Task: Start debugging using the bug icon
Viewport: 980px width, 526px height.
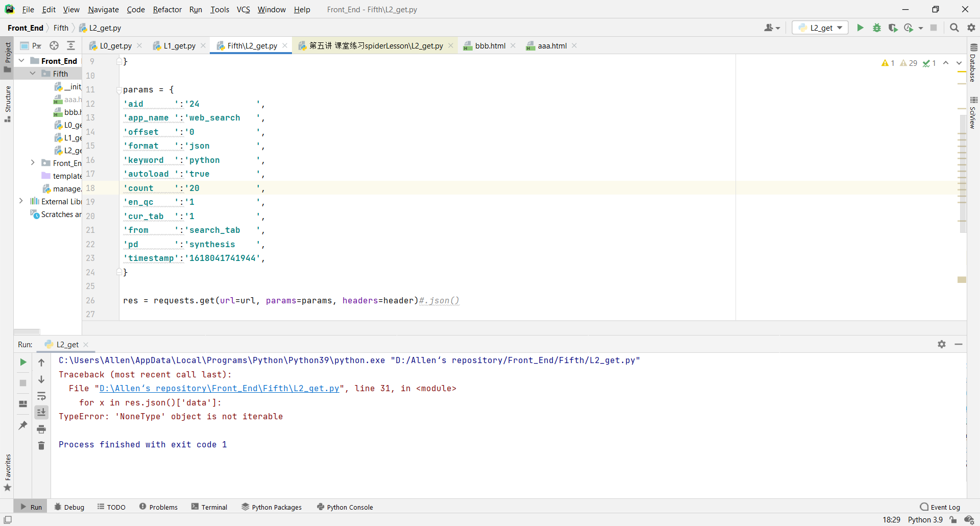Action: pos(877,28)
